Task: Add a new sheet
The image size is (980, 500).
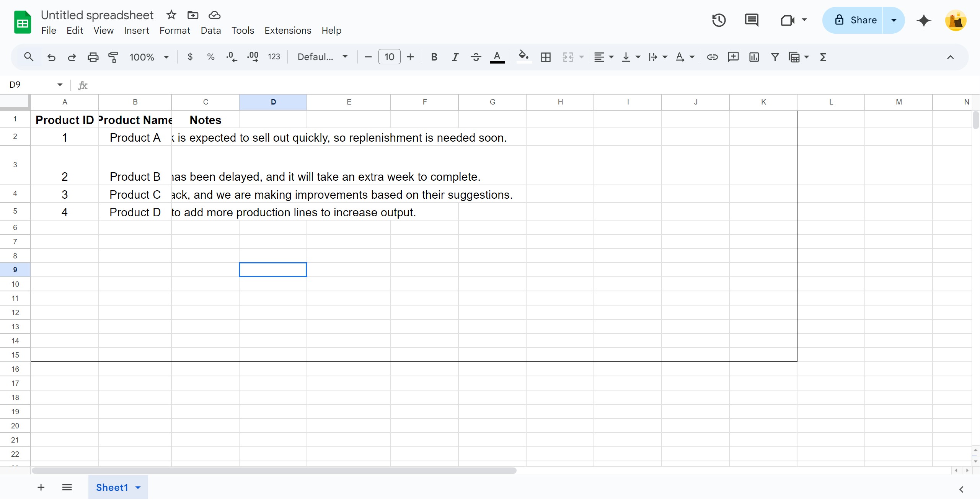Action: [41, 487]
